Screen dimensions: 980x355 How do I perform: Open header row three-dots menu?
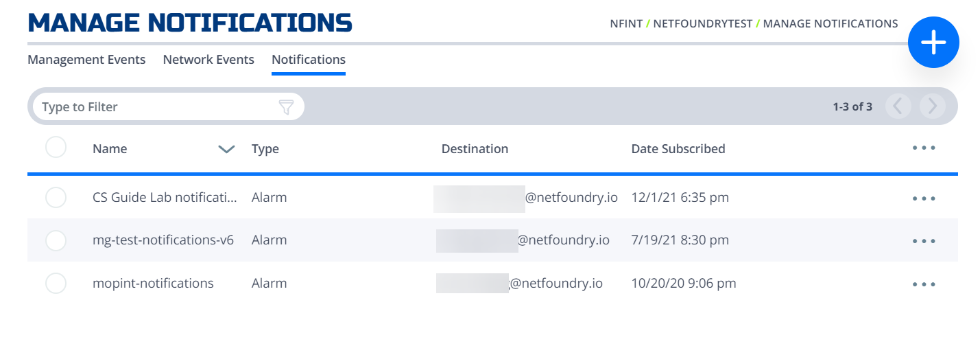924,148
